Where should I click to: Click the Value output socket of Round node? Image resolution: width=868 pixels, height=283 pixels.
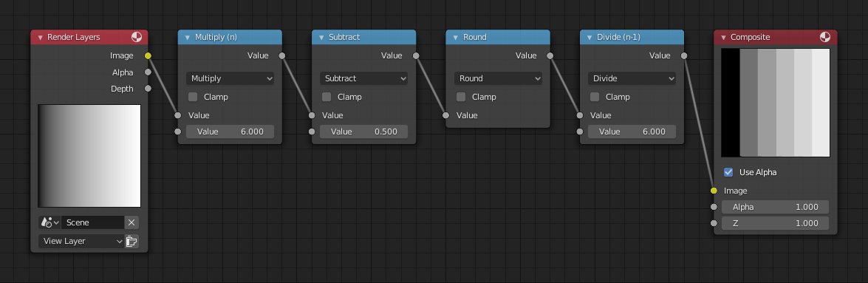[x=550, y=55]
